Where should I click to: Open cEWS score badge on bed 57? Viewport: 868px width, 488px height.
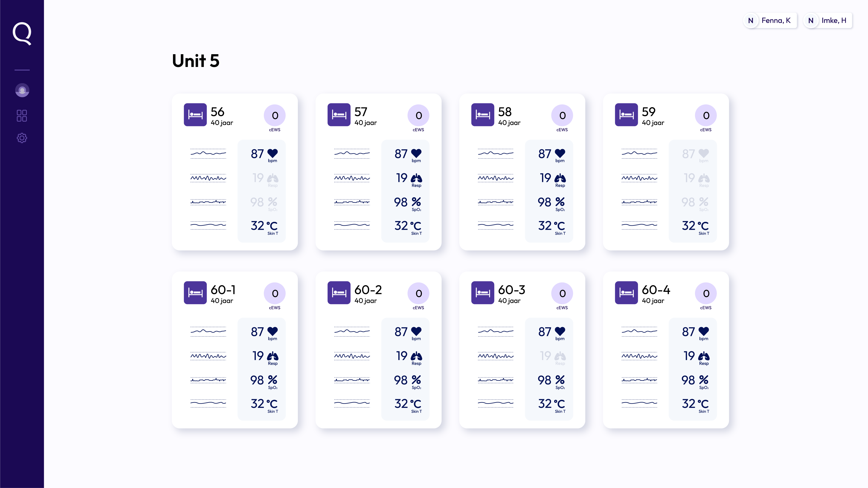(x=418, y=115)
